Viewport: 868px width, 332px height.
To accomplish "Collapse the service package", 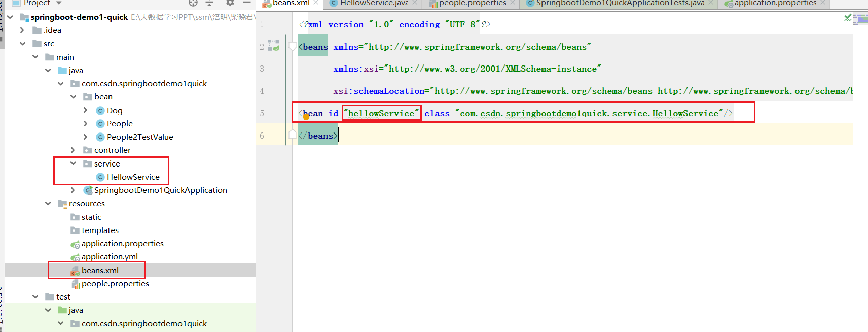I will pos(73,163).
